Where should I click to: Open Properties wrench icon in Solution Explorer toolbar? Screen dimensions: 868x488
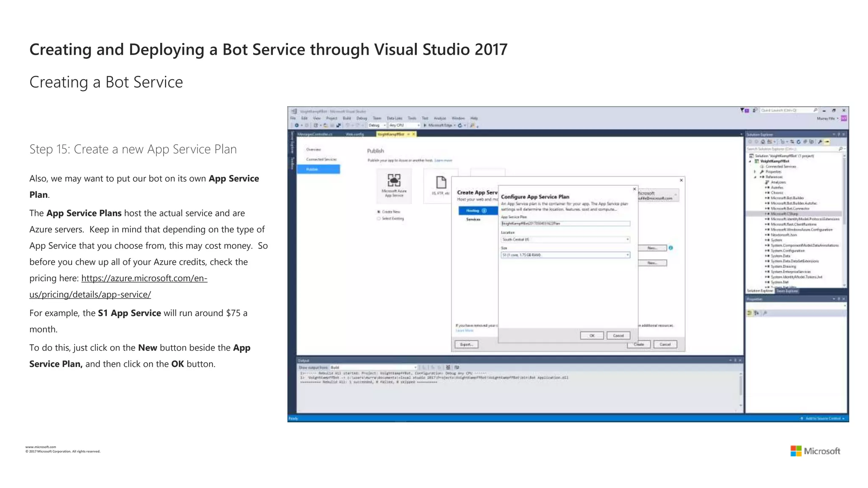(x=820, y=142)
